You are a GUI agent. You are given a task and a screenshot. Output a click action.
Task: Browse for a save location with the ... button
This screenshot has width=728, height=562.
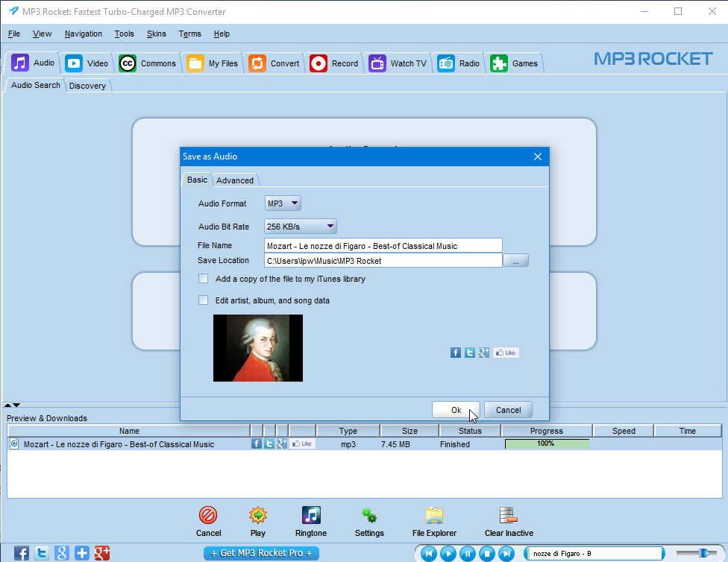(516, 261)
